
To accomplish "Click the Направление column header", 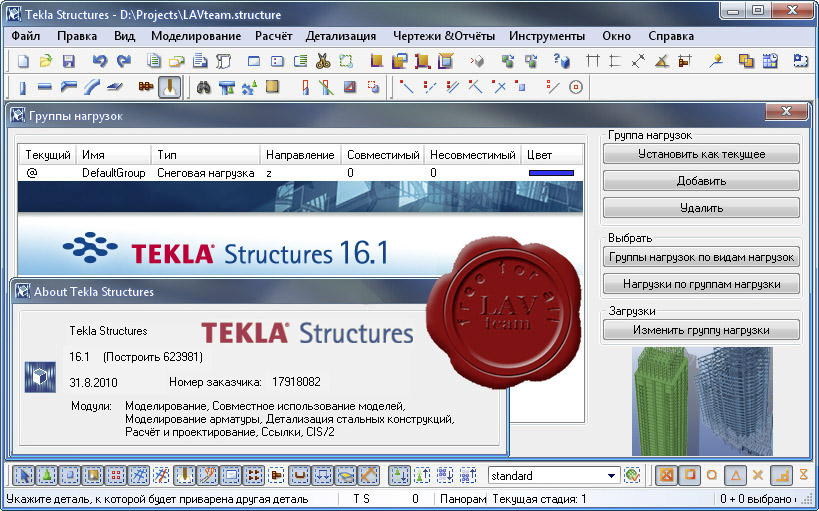I will 300,155.
